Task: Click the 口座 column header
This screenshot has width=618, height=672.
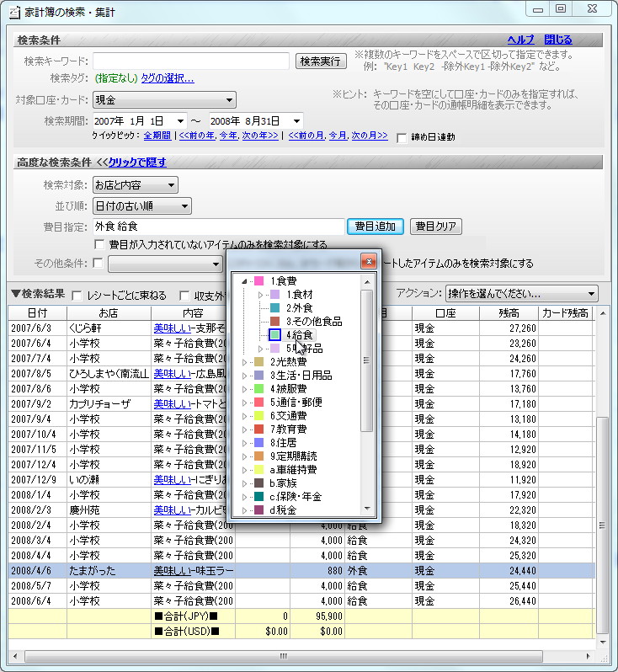Action: tap(445, 313)
